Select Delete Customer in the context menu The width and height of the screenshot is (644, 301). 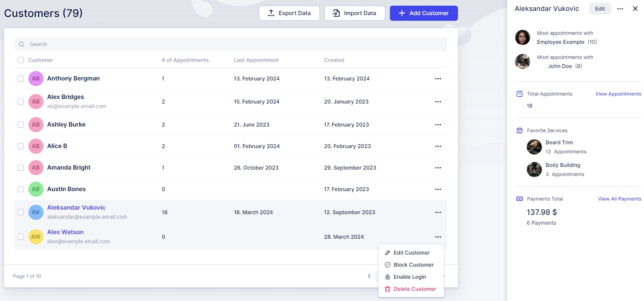[x=414, y=289]
